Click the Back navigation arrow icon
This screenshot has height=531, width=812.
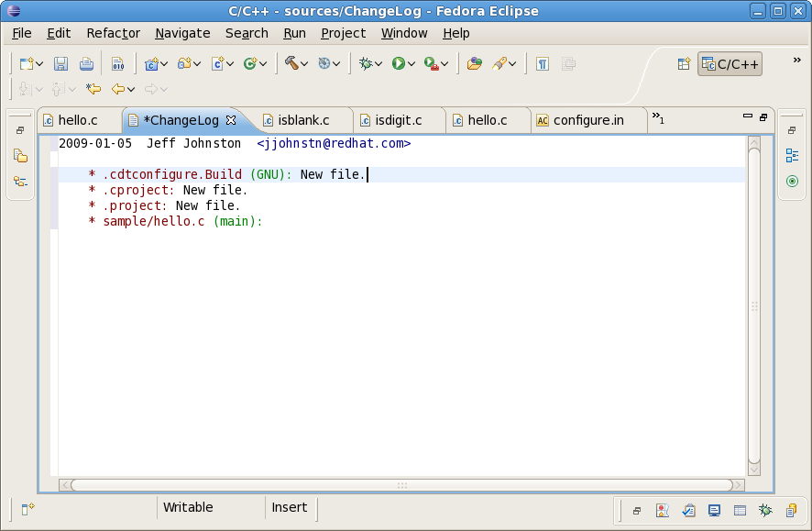(118, 89)
